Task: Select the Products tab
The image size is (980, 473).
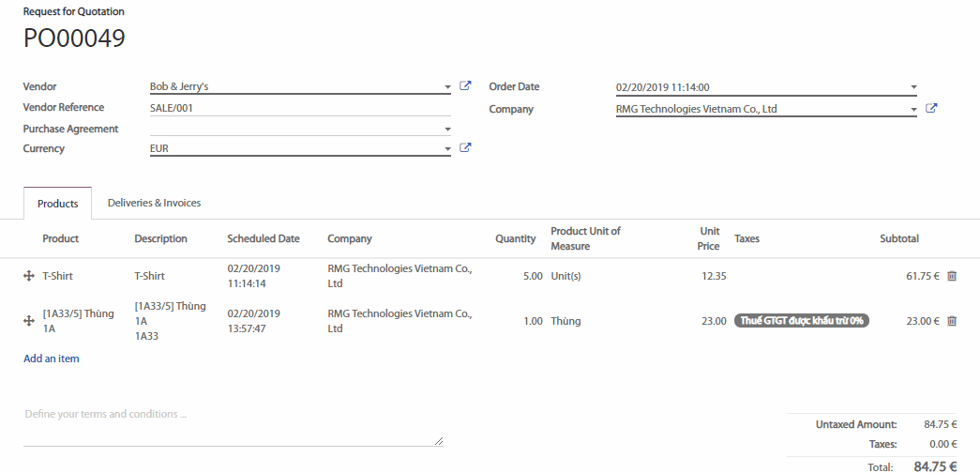Action: point(57,204)
